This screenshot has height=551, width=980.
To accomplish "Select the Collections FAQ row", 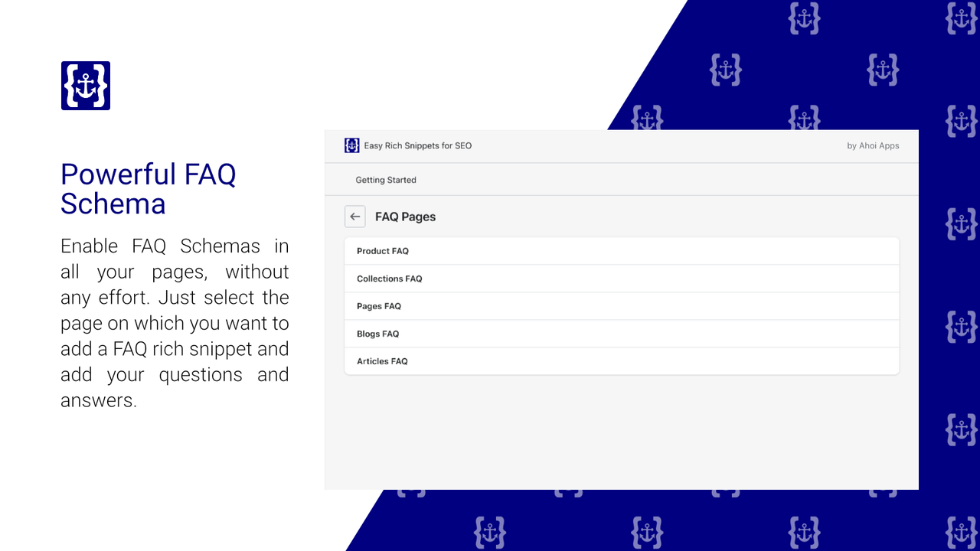I will coord(622,278).
